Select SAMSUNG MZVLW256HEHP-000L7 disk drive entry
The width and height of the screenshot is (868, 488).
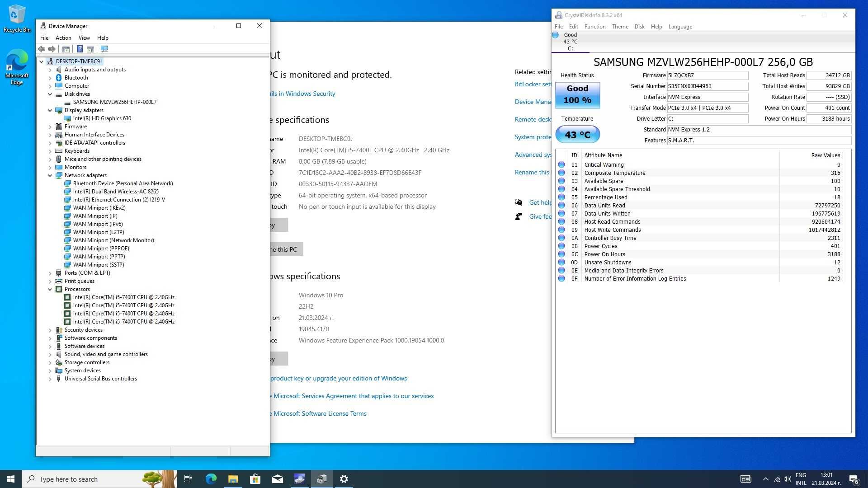click(115, 102)
